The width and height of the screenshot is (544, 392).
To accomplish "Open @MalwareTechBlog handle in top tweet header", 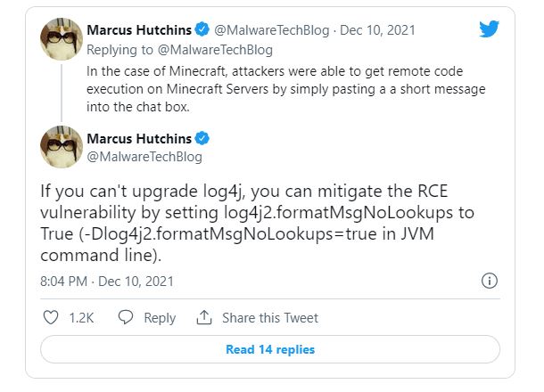I will pyautogui.click(x=272, y=30).
